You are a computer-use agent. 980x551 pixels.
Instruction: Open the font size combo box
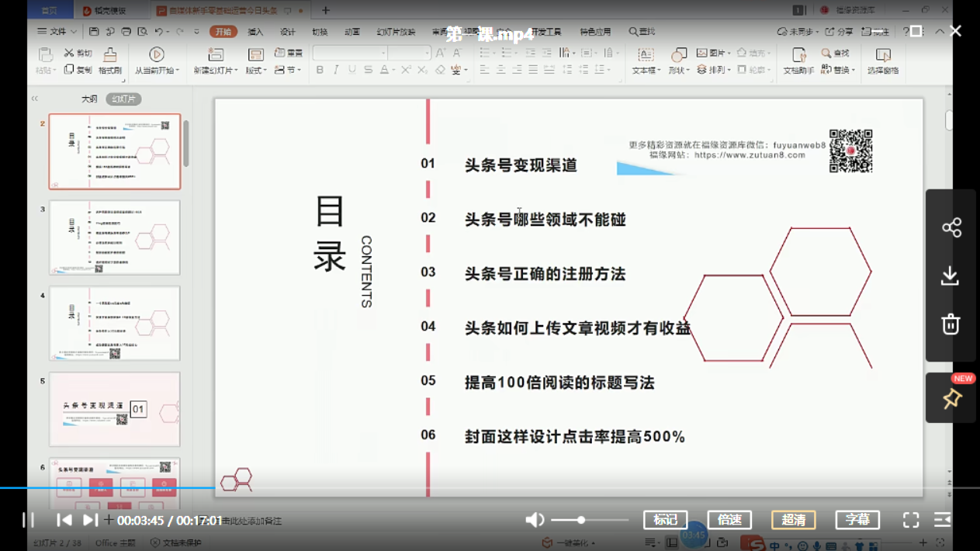click(409, 53)
